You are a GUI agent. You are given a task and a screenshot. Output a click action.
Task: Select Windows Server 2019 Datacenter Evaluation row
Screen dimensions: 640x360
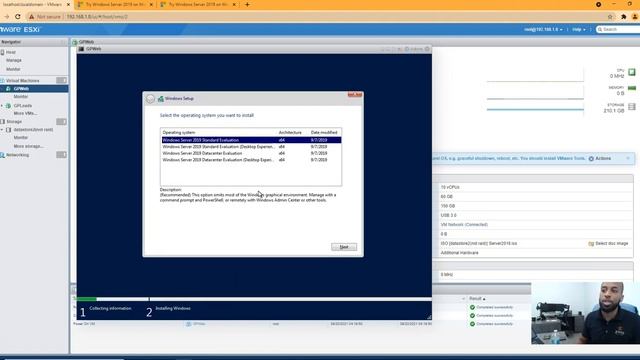[251, 153]
